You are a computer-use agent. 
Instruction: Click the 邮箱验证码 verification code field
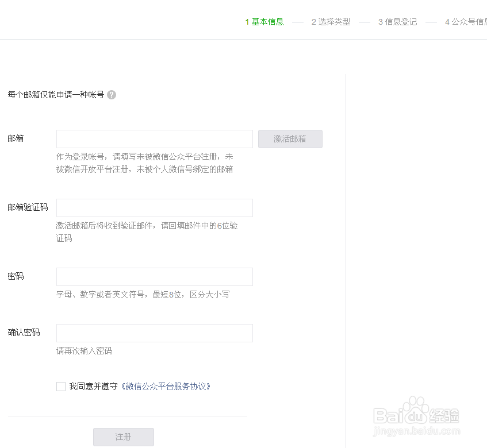coord(154,208)
